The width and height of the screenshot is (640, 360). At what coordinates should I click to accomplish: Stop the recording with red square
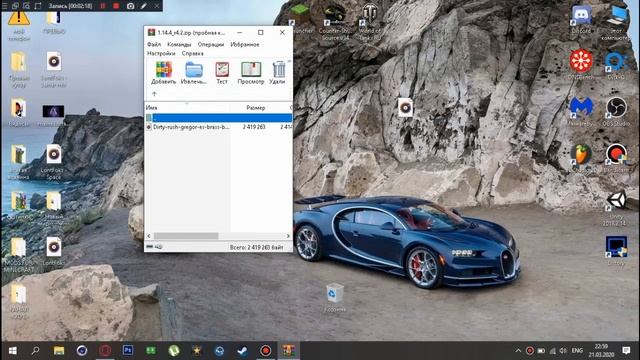click(116, 6)
